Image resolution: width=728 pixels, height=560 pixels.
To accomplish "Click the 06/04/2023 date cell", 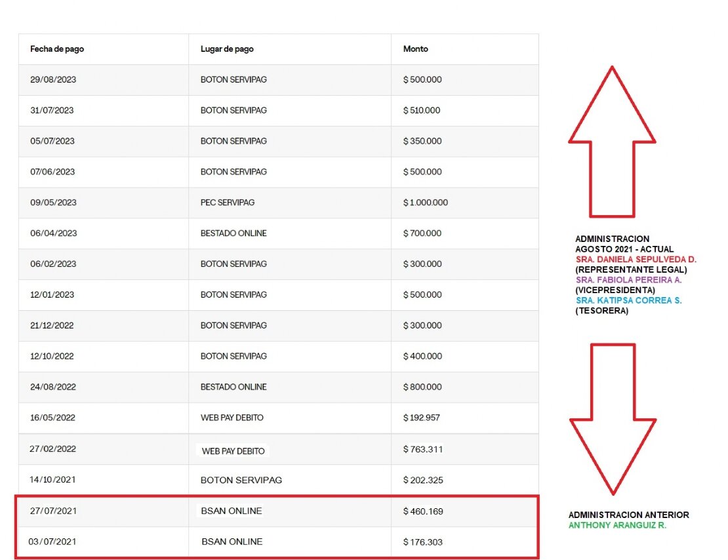I will (x=53, y=233).
